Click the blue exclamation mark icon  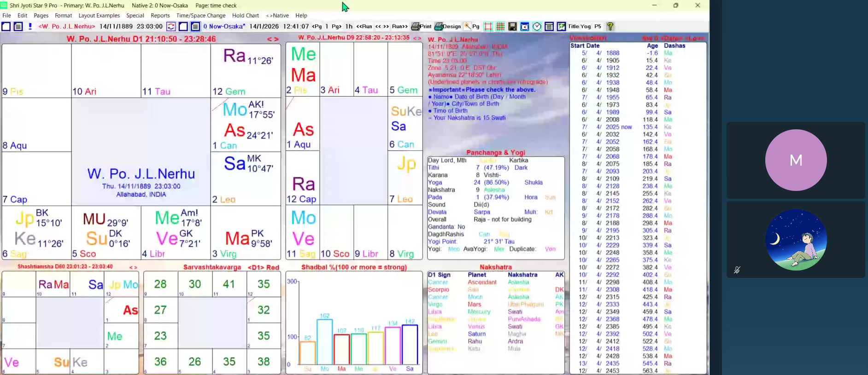[x=30, y=27]
